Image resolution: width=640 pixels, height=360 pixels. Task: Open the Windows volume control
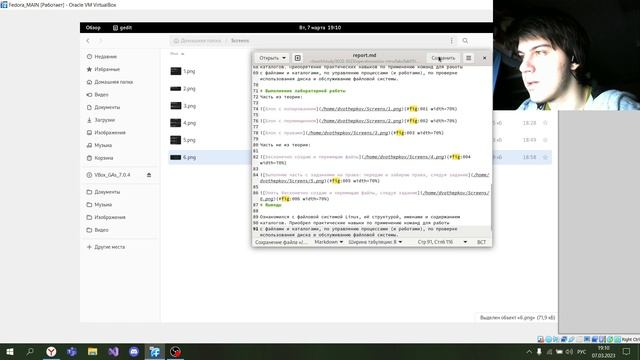[x=569, y=351]
